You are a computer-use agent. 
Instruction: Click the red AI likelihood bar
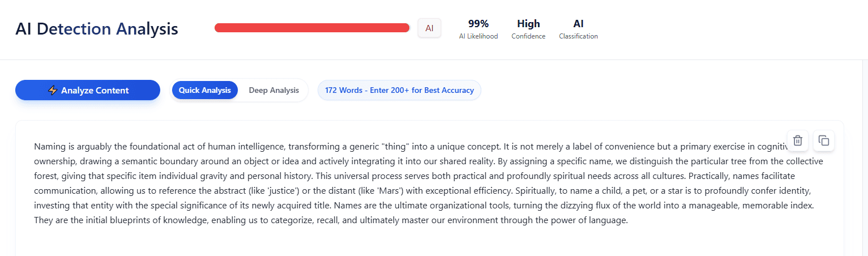[x=311, y=28]
